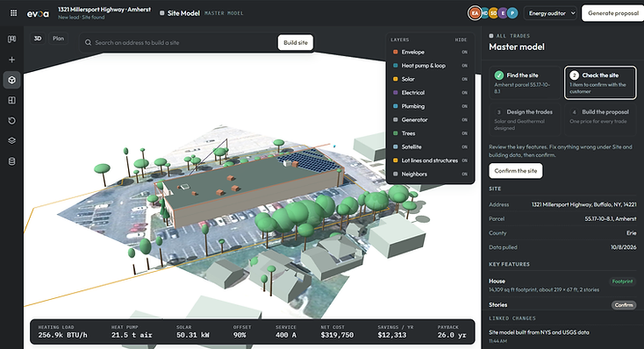
Task: Toggle the Generator layer visibility
Action: (464, 120)
